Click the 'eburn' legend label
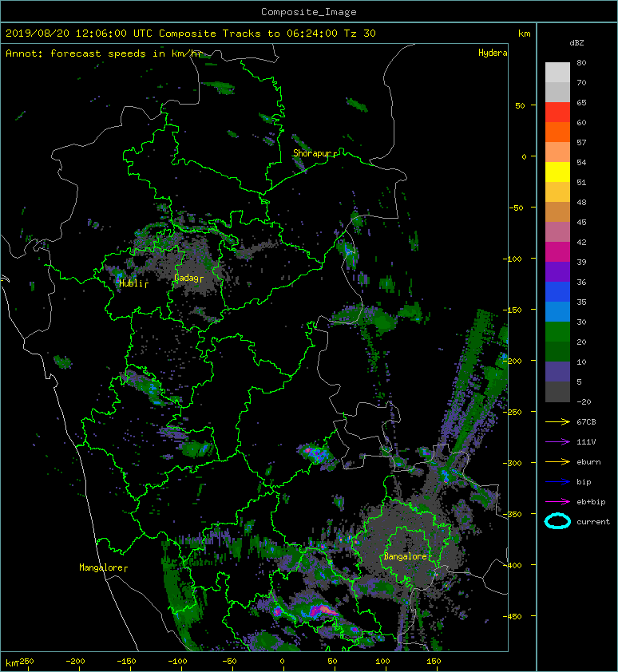The image size is (618, 672). (x=588, y=461)
